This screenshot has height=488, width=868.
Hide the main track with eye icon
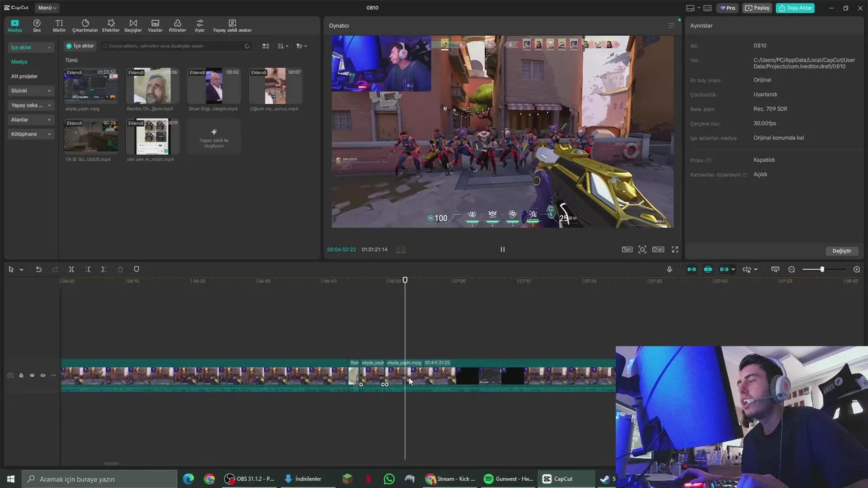tap(31, 375)
